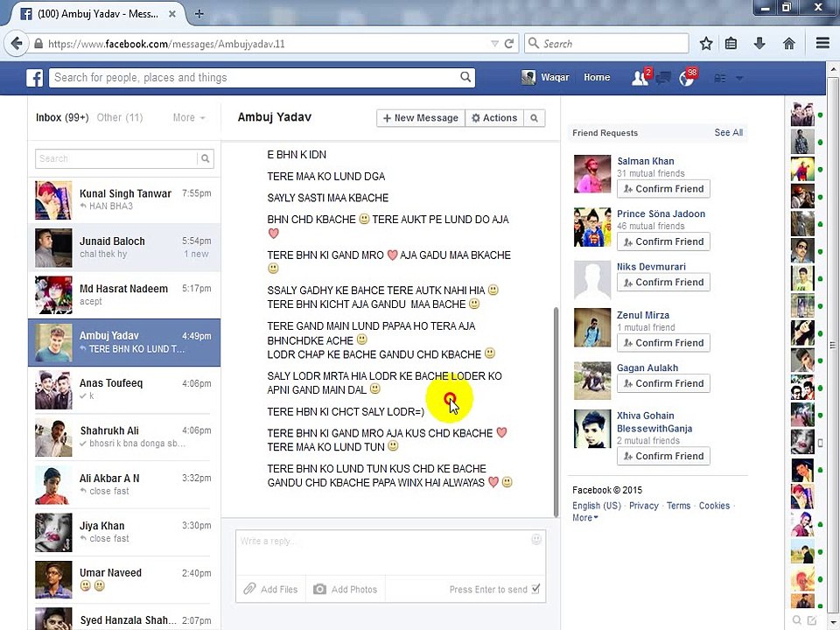Open the globe notifications icon
The height and width of the screenshot is (630, 840).
click(x=686, y=78)
